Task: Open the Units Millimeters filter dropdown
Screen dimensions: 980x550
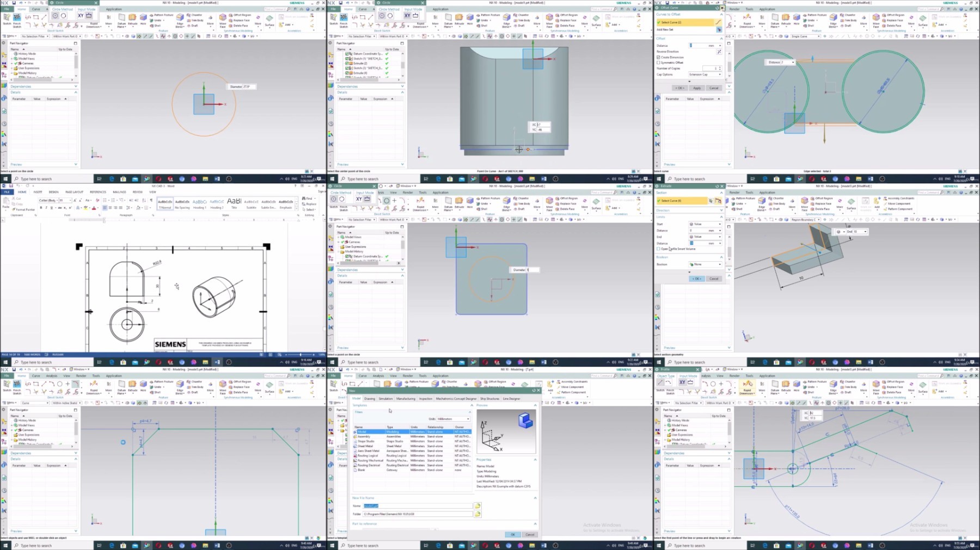Action: point(453,419)
